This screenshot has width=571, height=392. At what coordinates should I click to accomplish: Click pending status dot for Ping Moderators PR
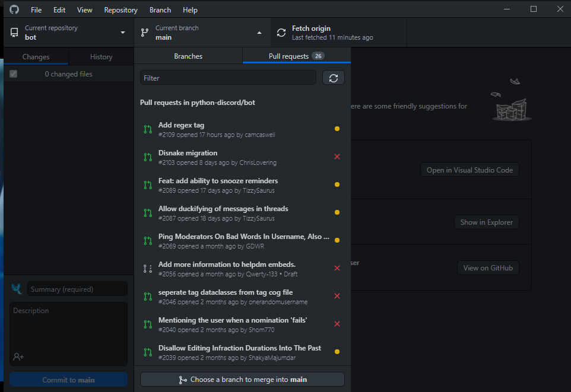(x=337, y=240)
